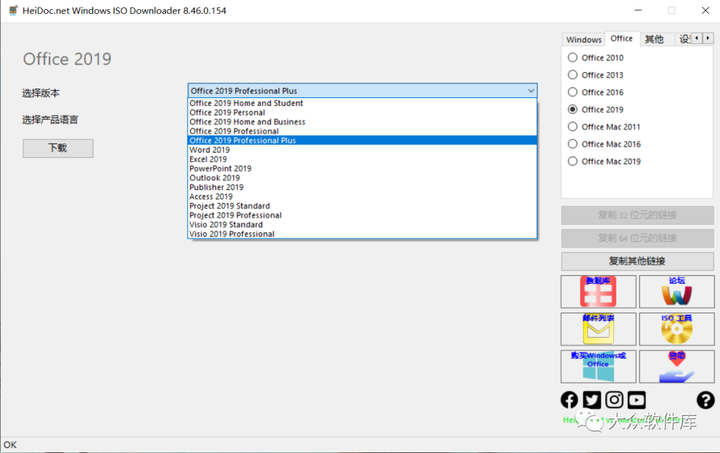Minimize the ISO Downloader window
720x453 pixels.
point(638,10)
